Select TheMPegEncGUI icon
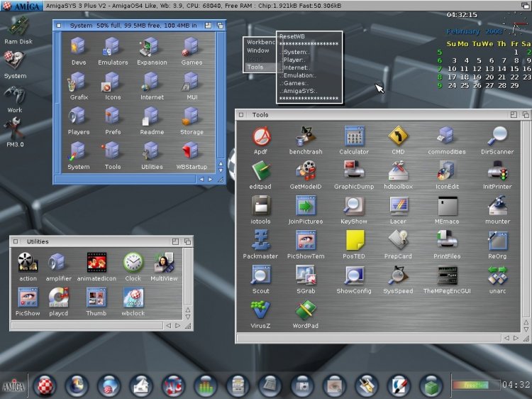 tap(447, 275)
